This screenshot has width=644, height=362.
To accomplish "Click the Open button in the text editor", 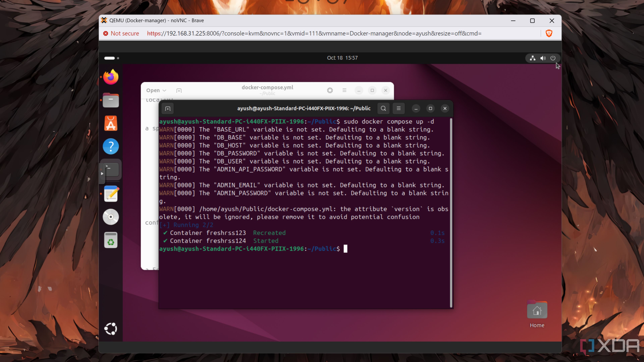I will click(x=153, y=90).
